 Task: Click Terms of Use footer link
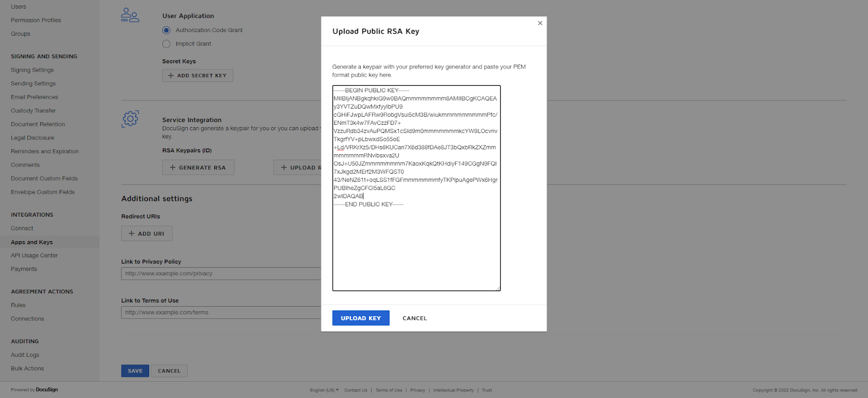[x=389, y=390]
